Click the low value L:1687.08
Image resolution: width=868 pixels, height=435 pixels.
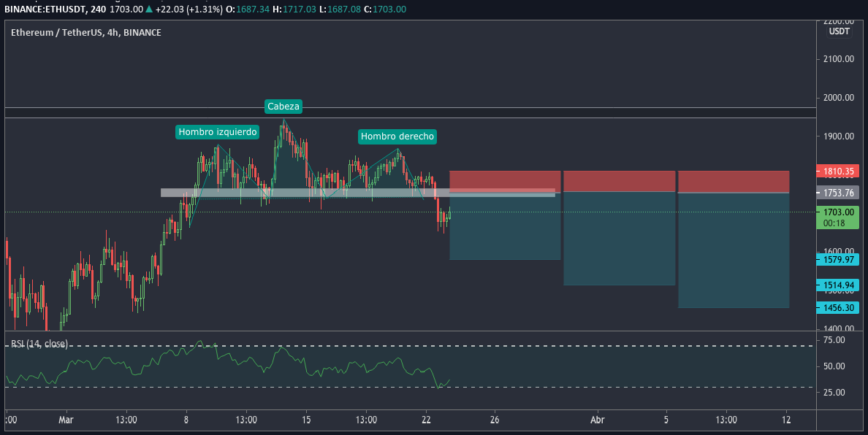pyautogui.click(x=339, y=9)
